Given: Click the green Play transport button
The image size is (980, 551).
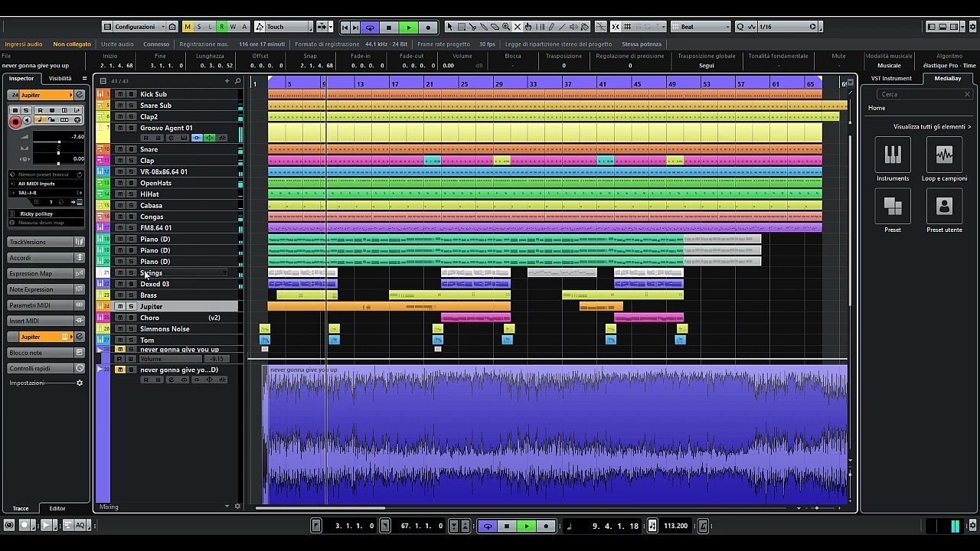Looking at the screenshot, I should (408, 27).
